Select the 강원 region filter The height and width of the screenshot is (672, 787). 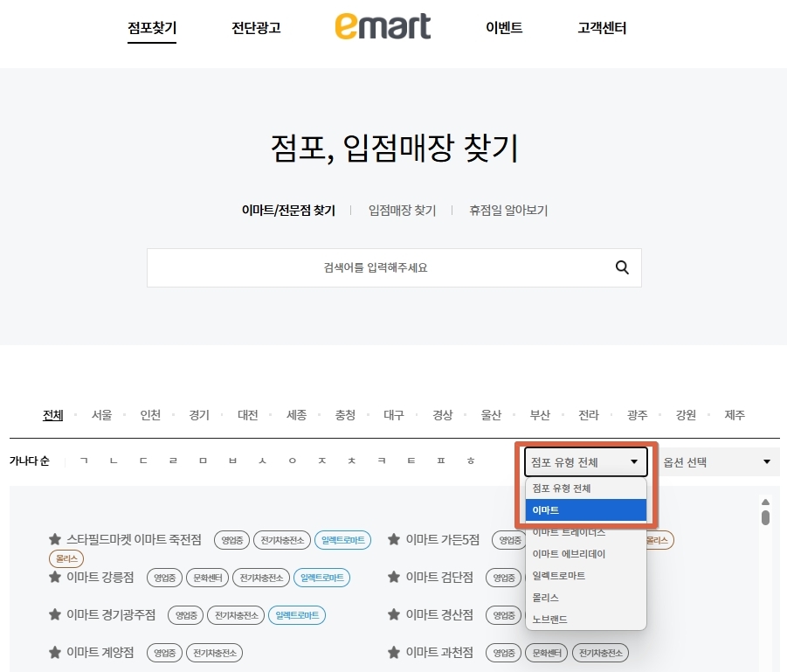tap(686, 415)
